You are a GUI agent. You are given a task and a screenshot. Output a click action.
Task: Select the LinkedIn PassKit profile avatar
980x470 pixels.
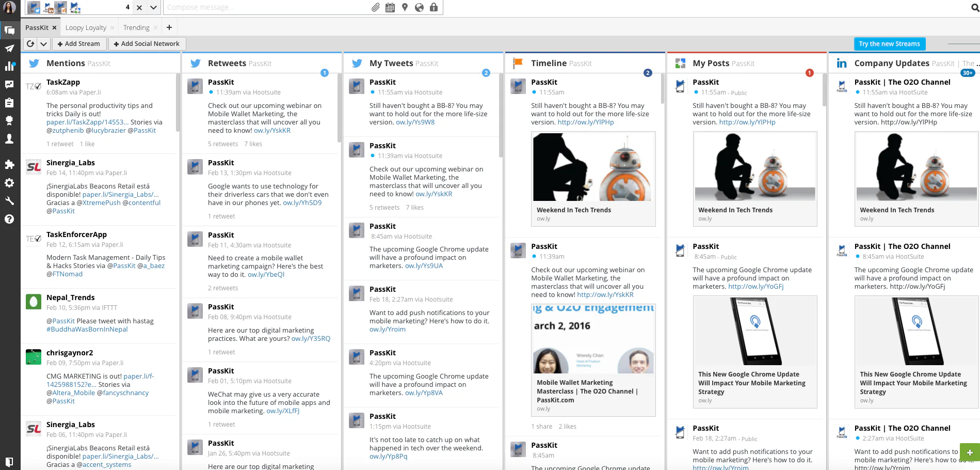coord(49,8)
